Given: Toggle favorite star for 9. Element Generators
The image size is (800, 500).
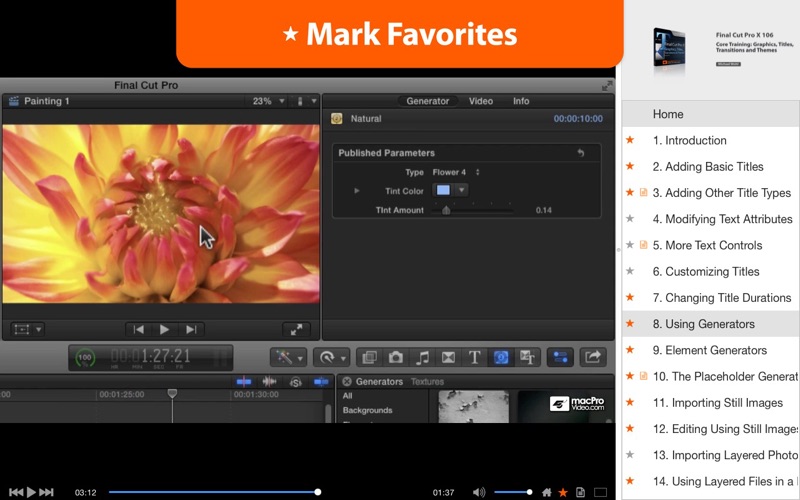Looking at the screenshot, I should tap(630, 349).
